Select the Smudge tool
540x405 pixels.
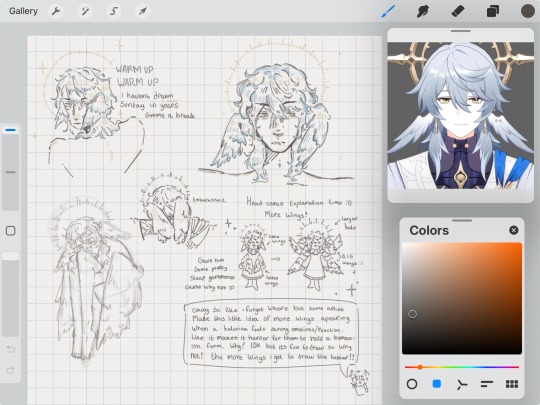(423, 11)
